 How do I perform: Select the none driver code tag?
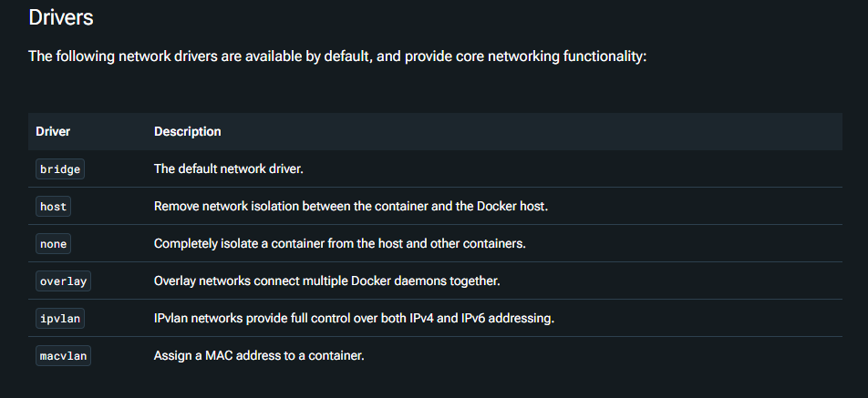pos(53,244)
